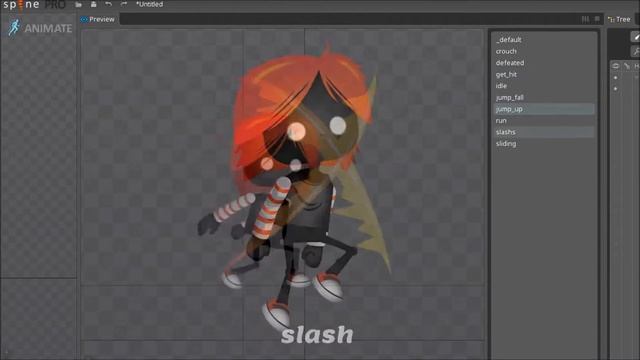Toggle the first visibility dot in Tree
The height and width of the screenshot is (360, 640).
tap(616, 78)
